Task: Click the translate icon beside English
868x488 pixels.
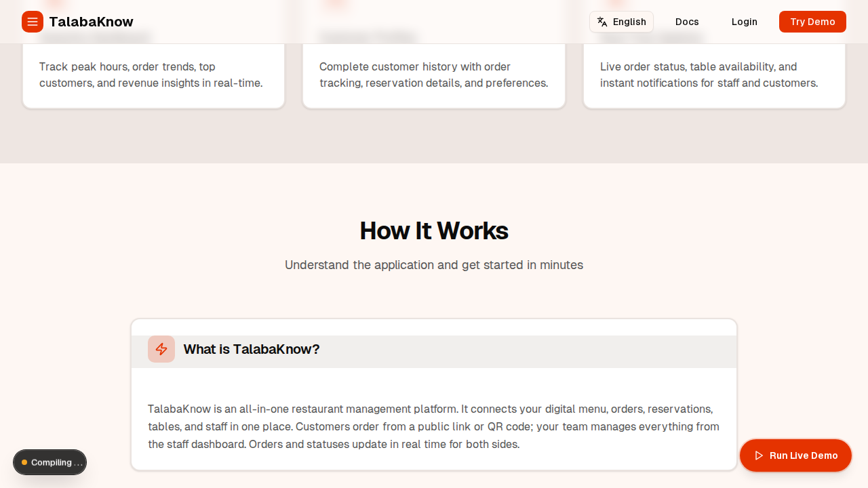Action: 602,22
